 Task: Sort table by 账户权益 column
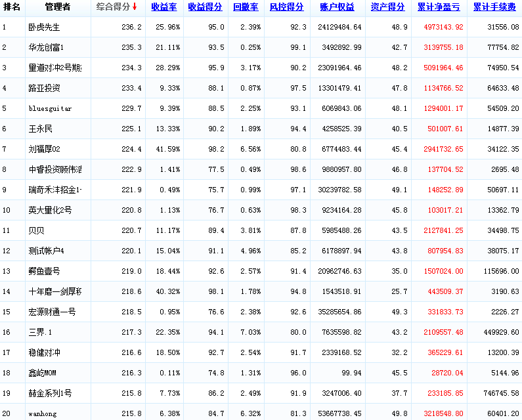tap(337, 7)
